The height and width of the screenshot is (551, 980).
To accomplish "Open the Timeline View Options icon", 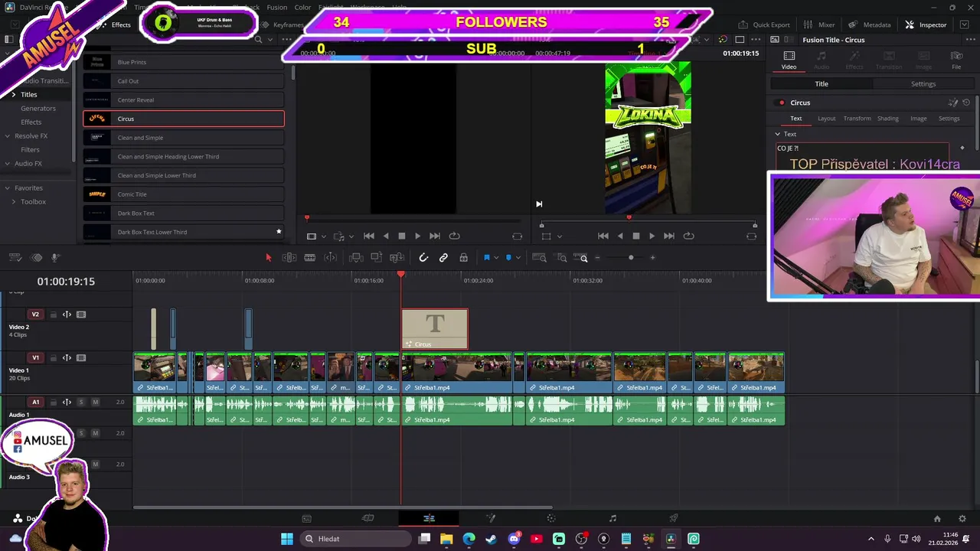I will tap(15, 258).
